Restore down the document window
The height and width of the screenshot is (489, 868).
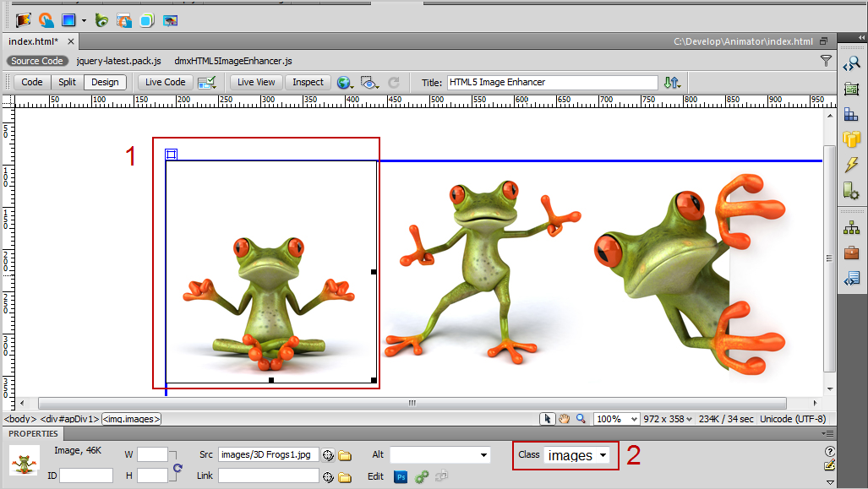coord(824,41)
